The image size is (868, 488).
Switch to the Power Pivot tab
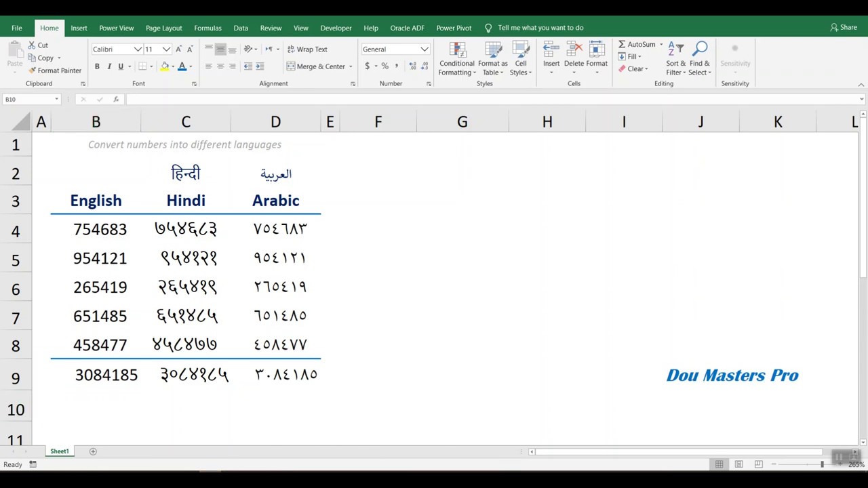point(454,28)
